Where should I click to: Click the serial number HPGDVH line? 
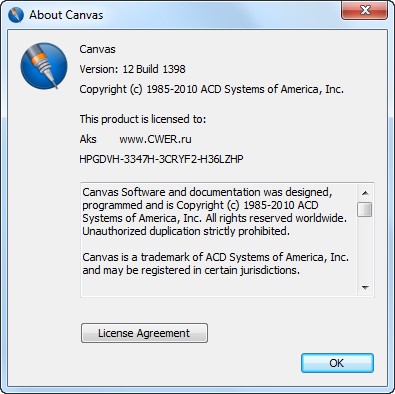coord(161,159)
